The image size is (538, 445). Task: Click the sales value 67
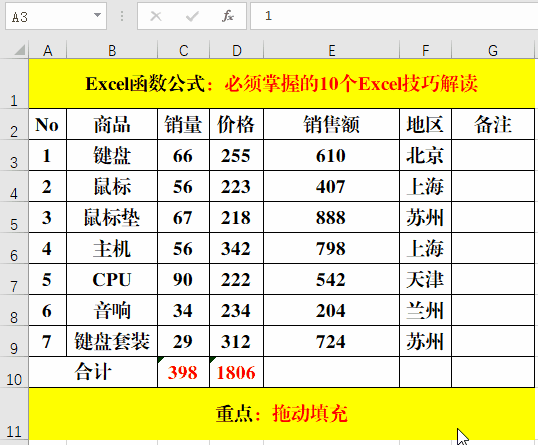[184, 217]
